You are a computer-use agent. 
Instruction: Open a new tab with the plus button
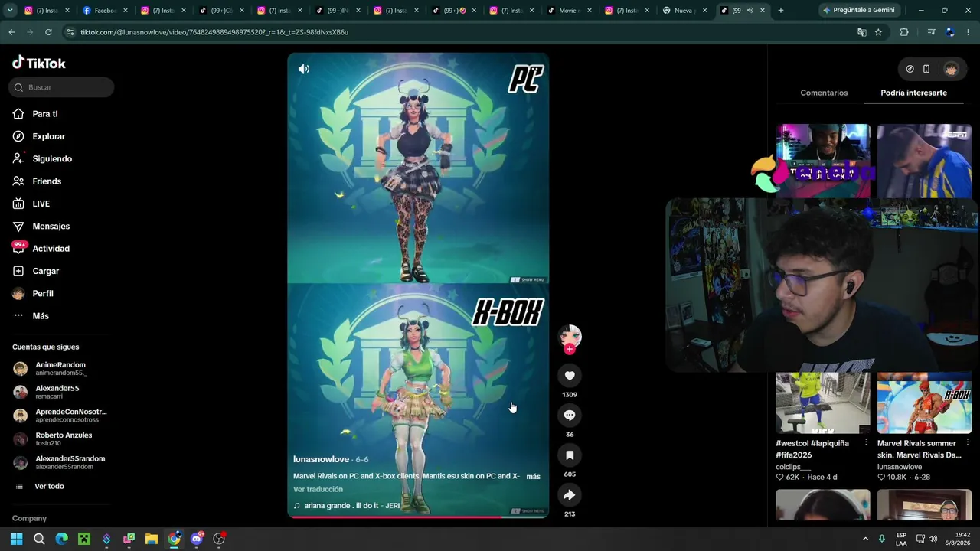pos(780,11)
